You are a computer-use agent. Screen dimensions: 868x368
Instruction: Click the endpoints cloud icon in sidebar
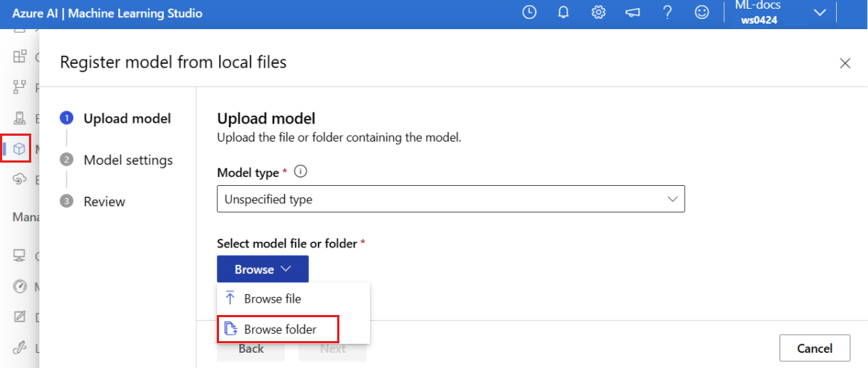[20, 179]
